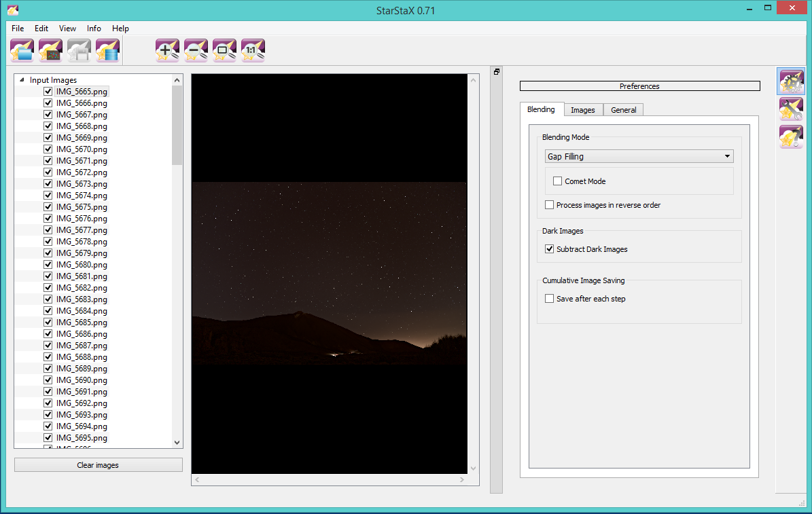Click the Open Dark Frames toolbar icon
The image size is (812, 514).
coord(51,51)
